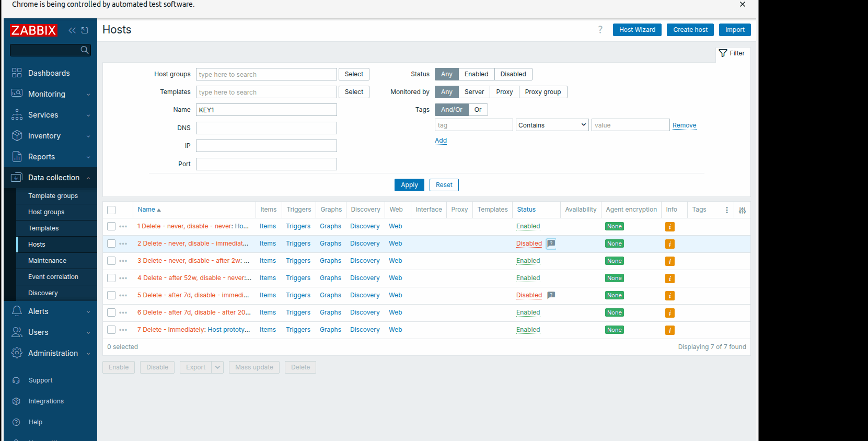
Task: Click description icon beside Disabled host 2
Action: coord(551,243)
